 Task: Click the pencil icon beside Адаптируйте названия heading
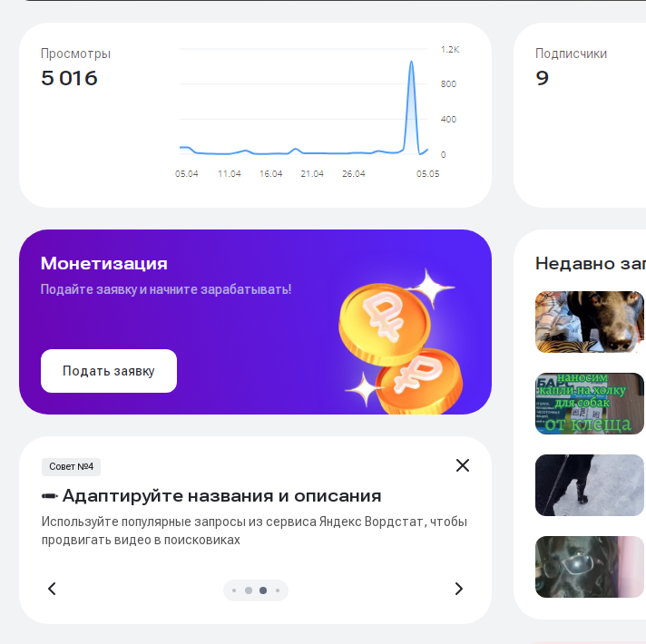point(50,496)
